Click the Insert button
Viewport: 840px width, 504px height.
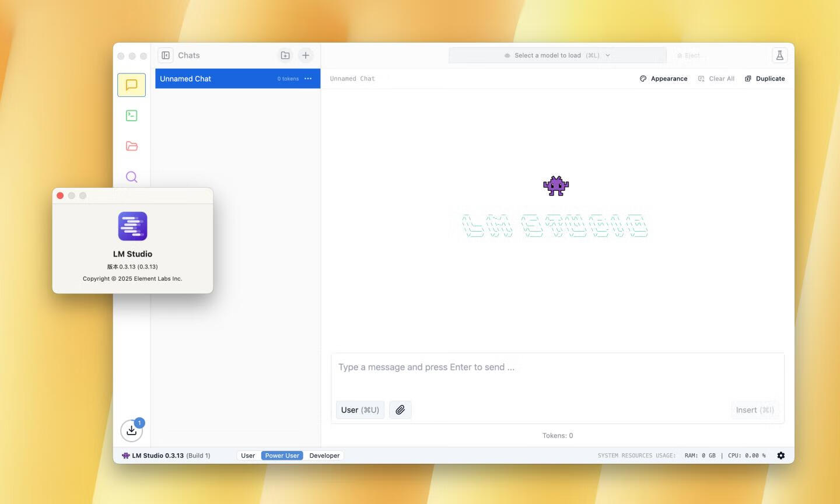pos(755,410)
